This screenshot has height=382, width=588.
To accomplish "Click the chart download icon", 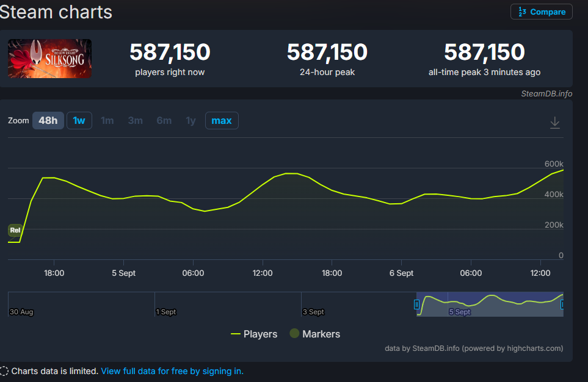I will click(x=554, y=123).
